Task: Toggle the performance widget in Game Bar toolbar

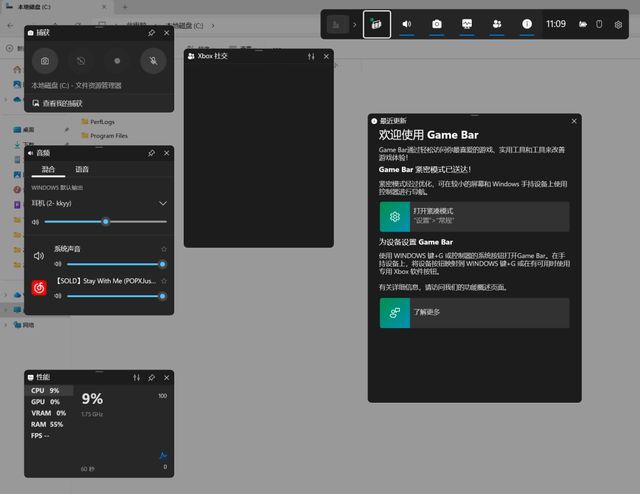Action: coord(467,24)
